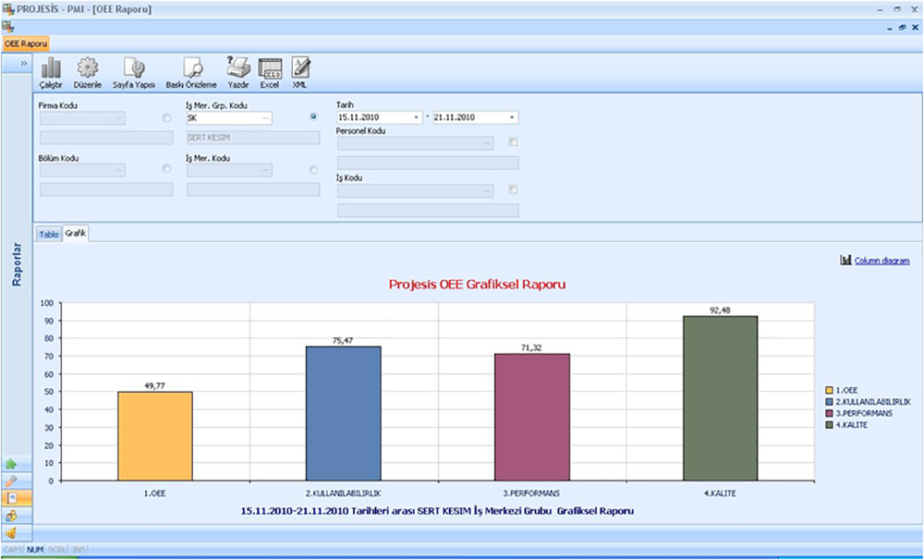Enable the Personel Kodu checkbox
The width and height of the screenshot is (924, 560).
coord(513,142)
